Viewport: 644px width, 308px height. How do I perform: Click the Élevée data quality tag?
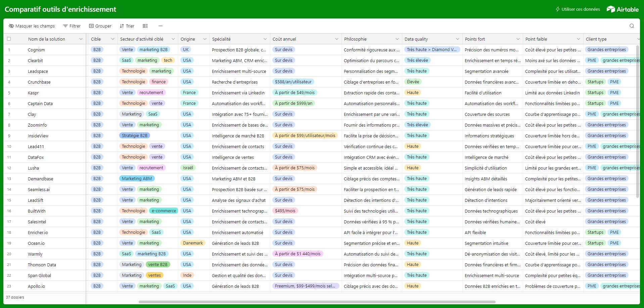(413, 82)
